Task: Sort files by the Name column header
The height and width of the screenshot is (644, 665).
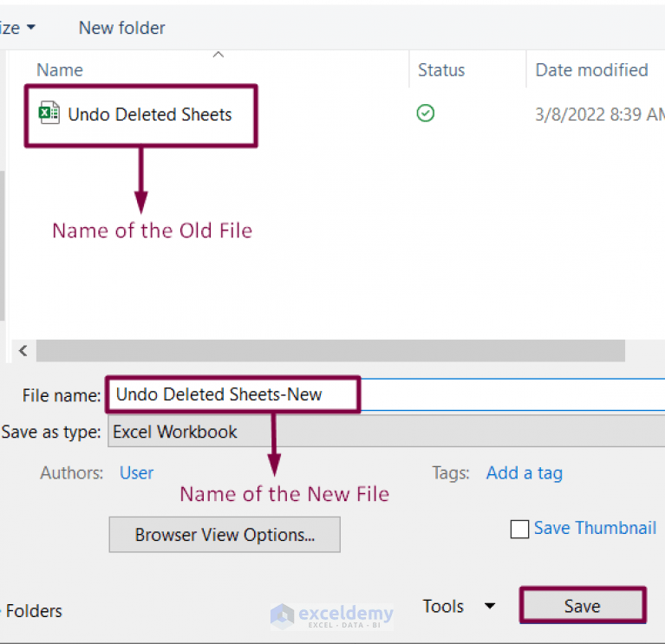Action: pos(60,70)
